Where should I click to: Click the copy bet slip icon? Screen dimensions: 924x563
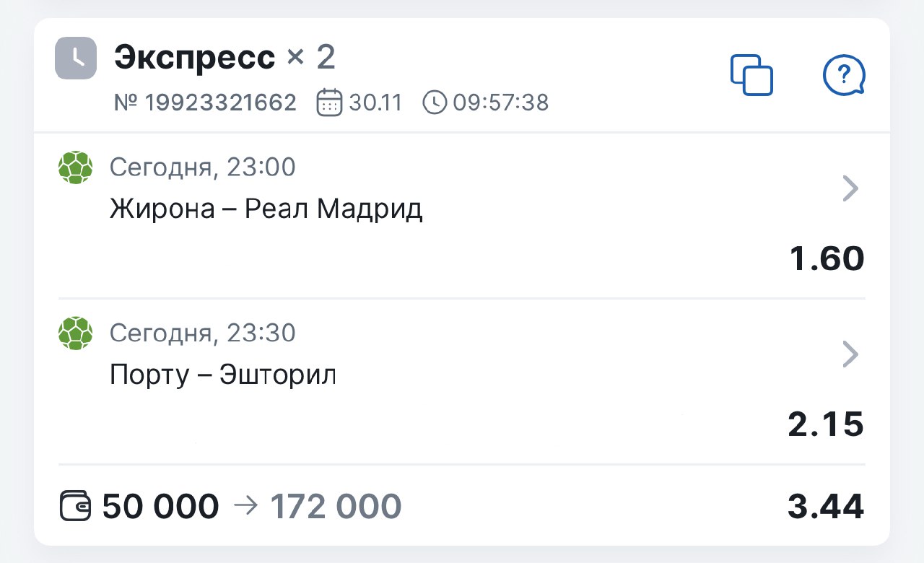point(751,74)
